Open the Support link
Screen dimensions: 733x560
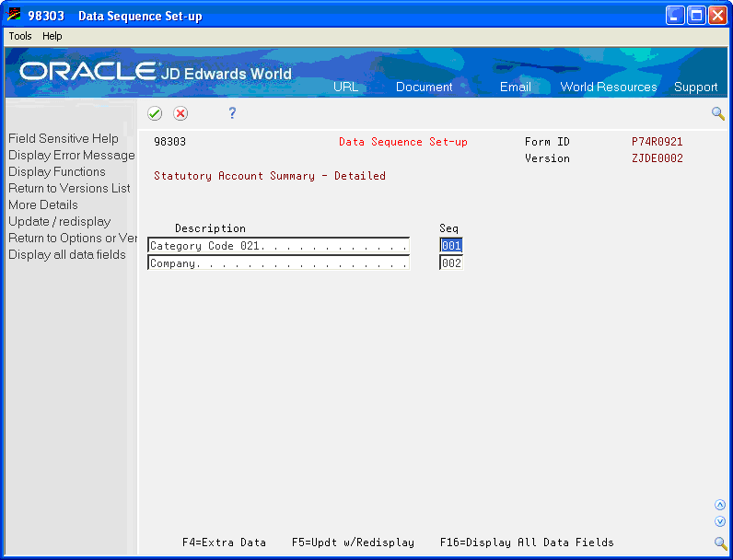point(695,87)
